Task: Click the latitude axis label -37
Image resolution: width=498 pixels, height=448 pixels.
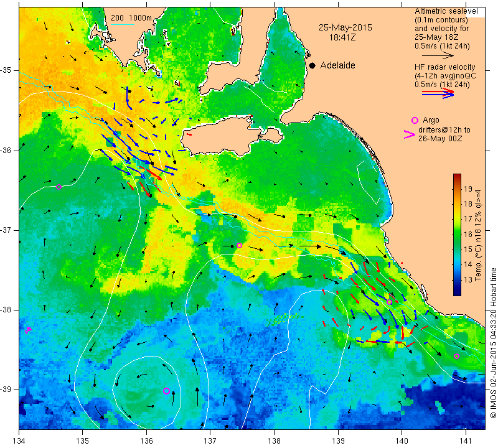Action: pos(7,230)
